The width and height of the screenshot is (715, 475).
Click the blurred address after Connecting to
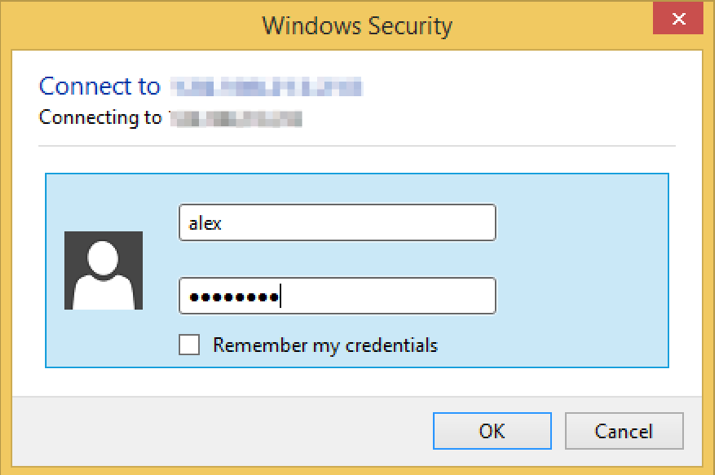click(x=235, y=118)
